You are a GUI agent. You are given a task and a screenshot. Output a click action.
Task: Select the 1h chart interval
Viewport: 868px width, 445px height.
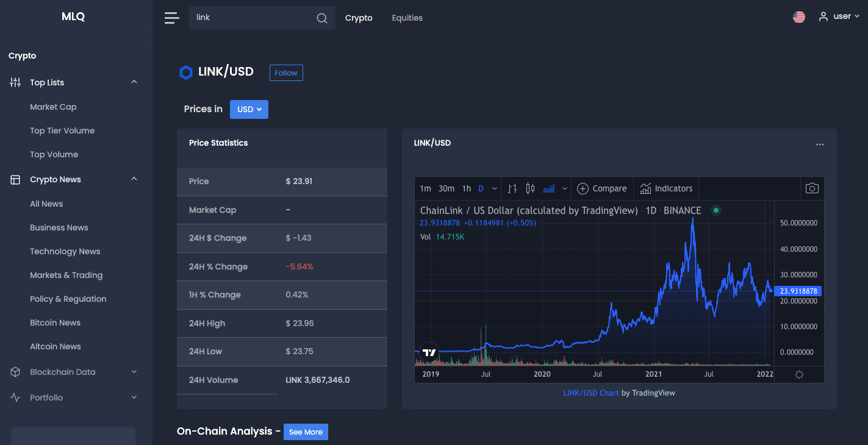[467, 188]
